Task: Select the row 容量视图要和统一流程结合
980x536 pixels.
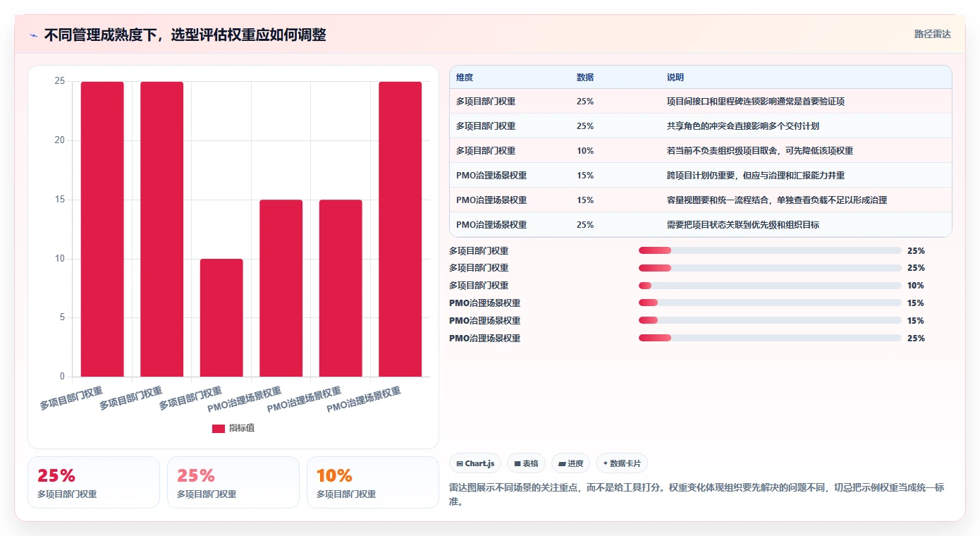Action: click(x=700, y=200)
